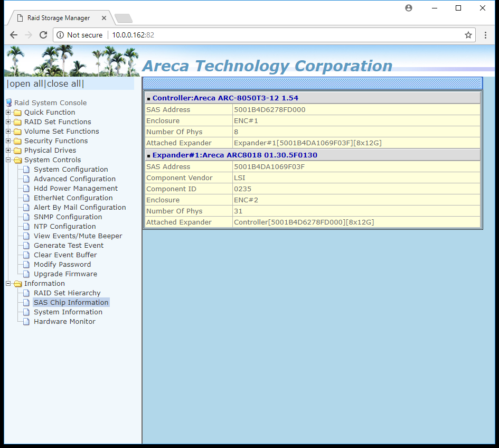Collapse the Information tree node
The height and width of the screenshot is (448, 499).
tap(8, 283)
